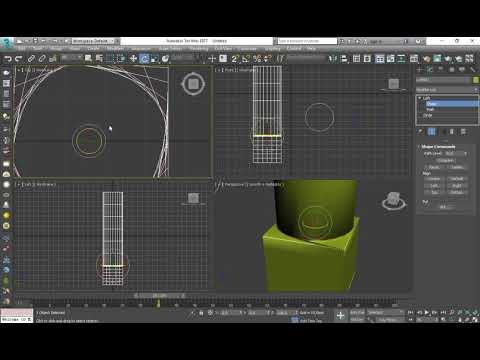Click the Remove Modifier trash icon

tap(452, 132)
